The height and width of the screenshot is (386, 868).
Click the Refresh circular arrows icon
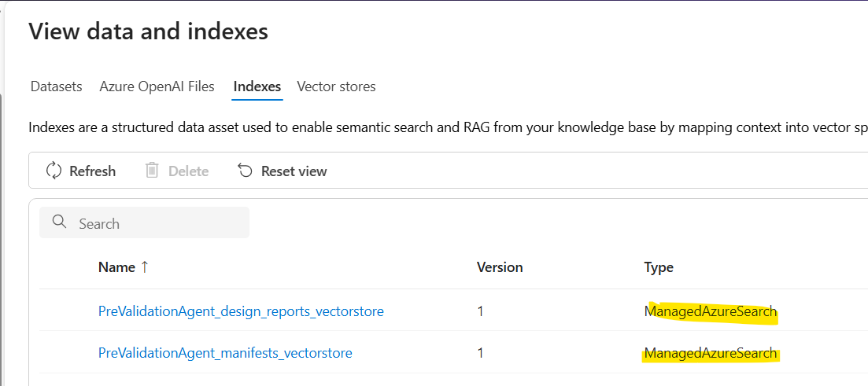pyautogui.click(x=54, y=171)
